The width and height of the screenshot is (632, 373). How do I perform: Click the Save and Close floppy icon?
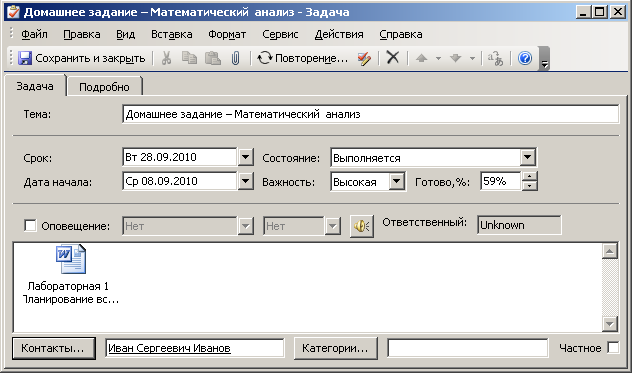tap(25, 58)
